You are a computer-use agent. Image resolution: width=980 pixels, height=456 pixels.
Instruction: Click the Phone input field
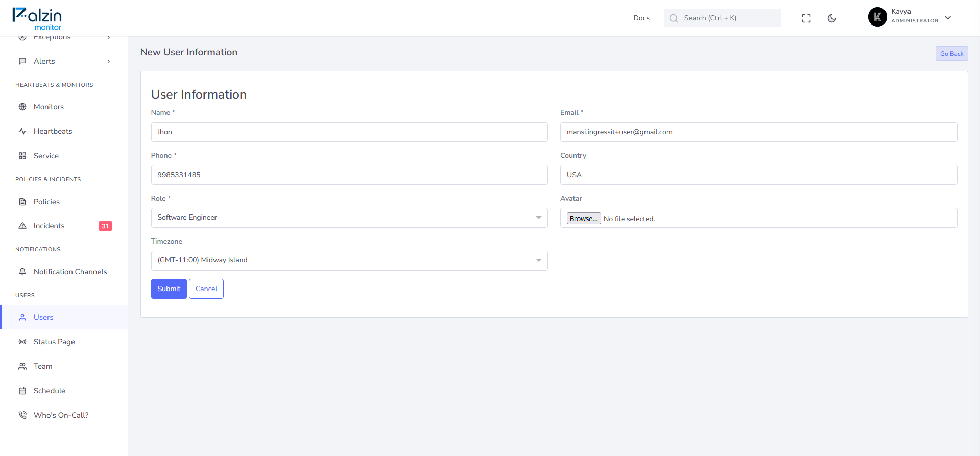pos(349,175)
